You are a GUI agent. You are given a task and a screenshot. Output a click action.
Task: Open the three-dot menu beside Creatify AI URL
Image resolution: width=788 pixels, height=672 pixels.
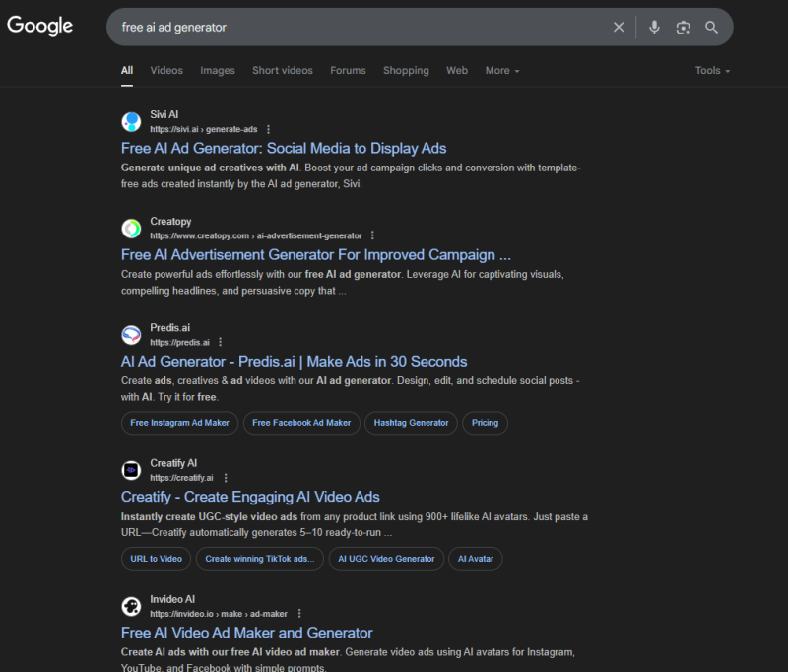[x=226, y=478]
